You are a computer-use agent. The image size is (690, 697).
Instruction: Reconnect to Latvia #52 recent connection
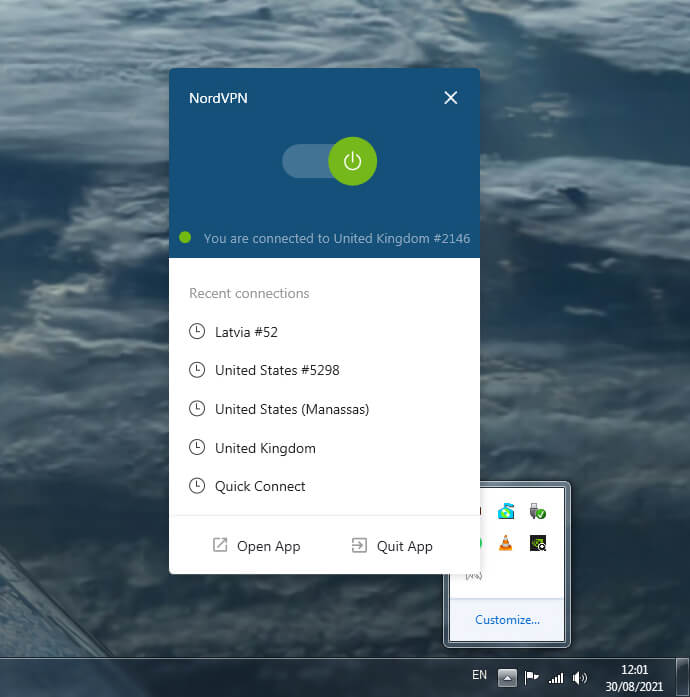click(246, 332)
